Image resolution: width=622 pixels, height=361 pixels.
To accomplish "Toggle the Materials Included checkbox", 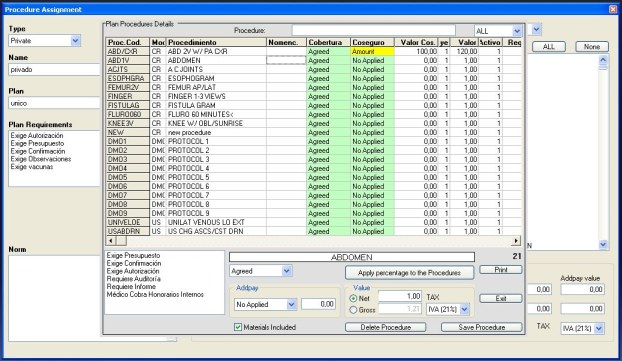I will [238, 327].
